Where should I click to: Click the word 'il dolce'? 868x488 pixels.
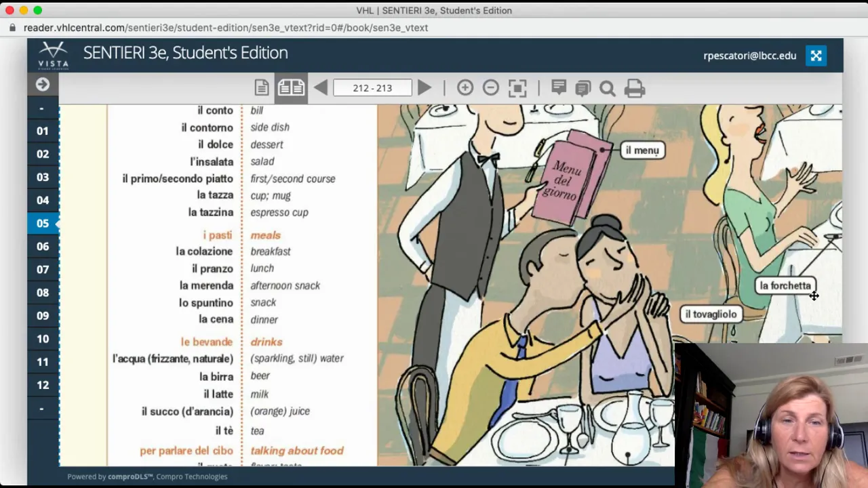click(x=216, y=144)
